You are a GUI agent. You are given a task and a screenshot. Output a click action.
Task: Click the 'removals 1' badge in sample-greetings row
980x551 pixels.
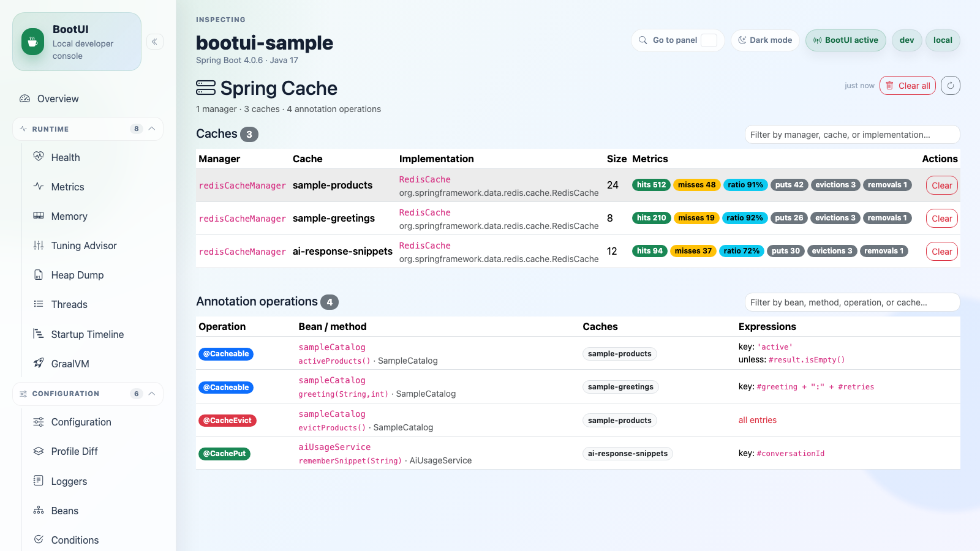pyautogui.click(x=887, y=218)
